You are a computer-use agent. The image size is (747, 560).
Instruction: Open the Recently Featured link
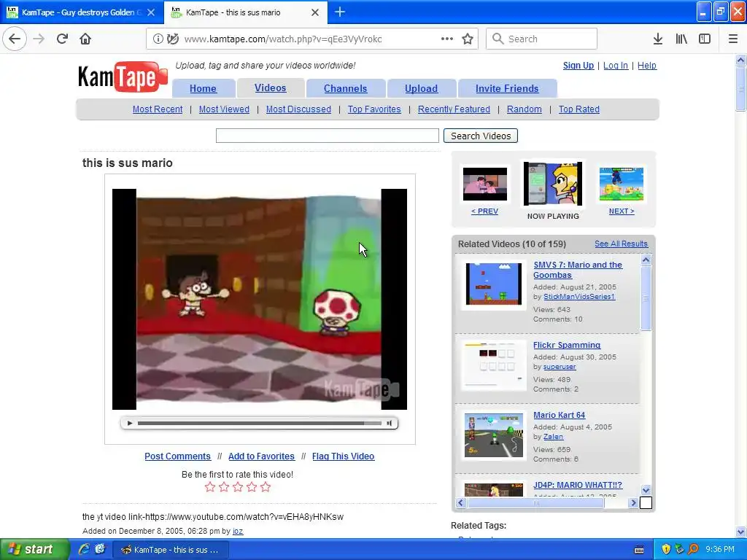click(454, 109)
